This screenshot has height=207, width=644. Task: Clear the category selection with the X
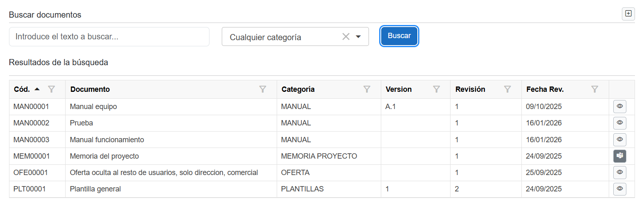346,37
